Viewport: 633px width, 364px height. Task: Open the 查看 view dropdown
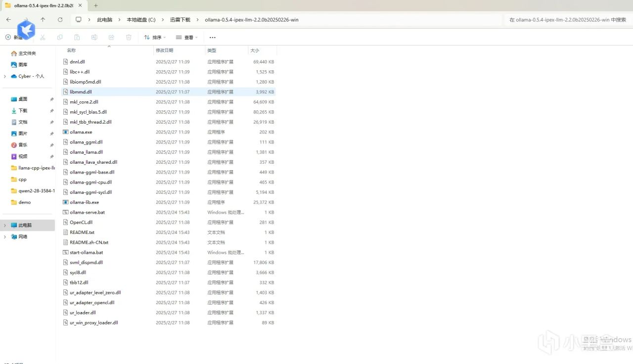(186, 37)
